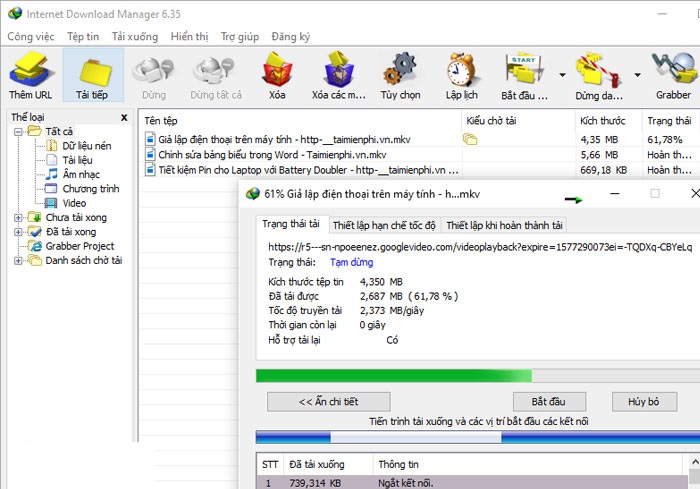700x489 pixels.
Task: Click the 5,66 MB size cell
Action: click(x=599, y=155)
